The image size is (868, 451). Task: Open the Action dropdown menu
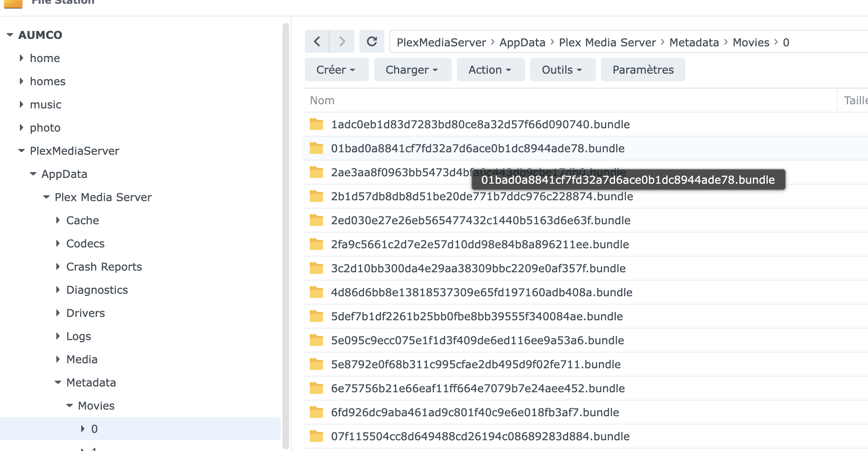tap(491, 70)
